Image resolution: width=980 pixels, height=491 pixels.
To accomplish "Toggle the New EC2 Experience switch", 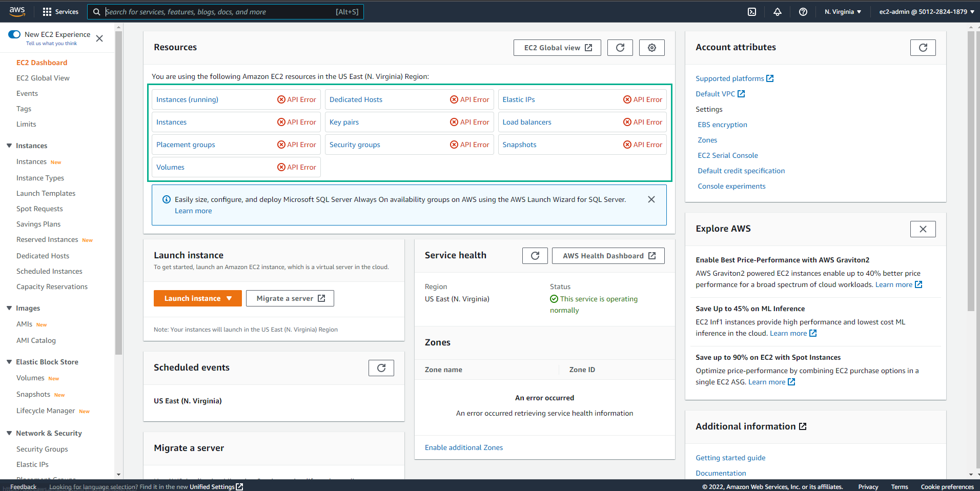I will (x=14, y=34).
